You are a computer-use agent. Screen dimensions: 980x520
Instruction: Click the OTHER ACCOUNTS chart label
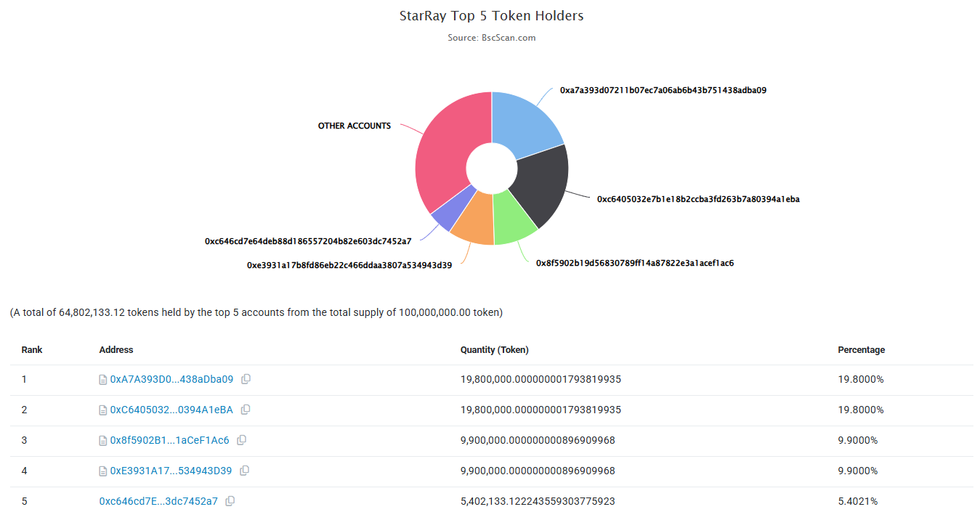pyautogui.click(x=355, y=126)
